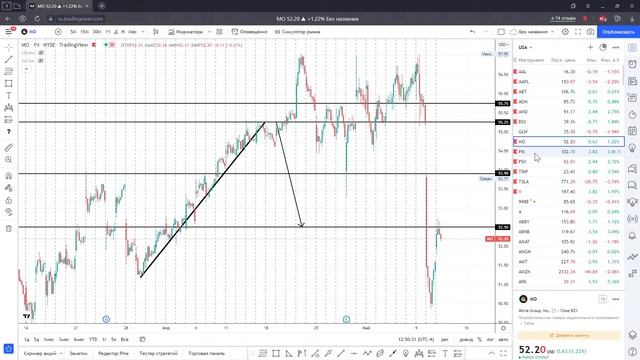Select the crosshair cursor tool

point(9,47)
